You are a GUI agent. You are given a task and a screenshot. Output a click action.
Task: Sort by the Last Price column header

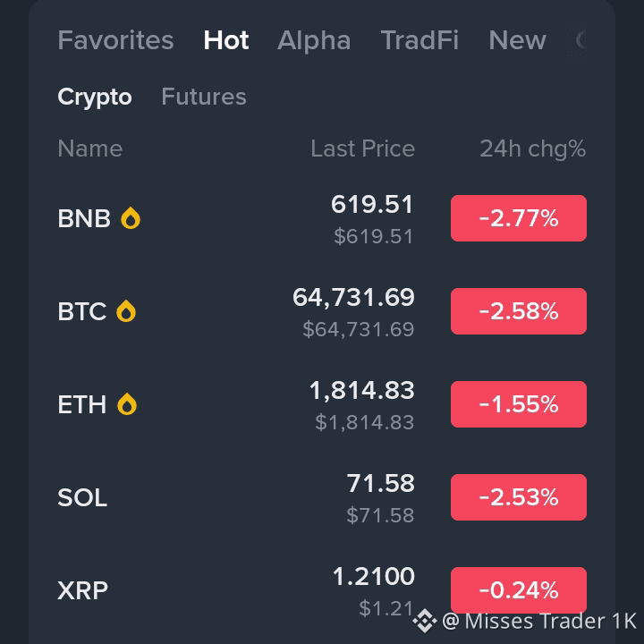[362, 148]
